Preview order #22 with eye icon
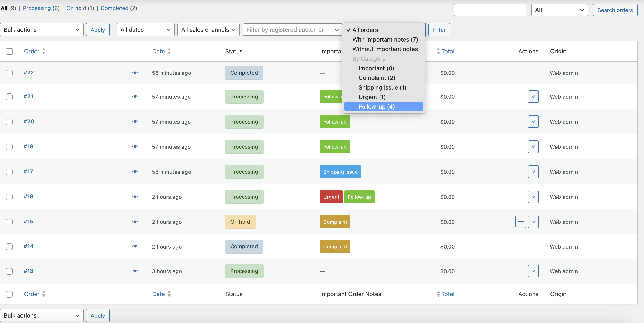The width and height of the screenshot is (644, 323). pos(135,73)
